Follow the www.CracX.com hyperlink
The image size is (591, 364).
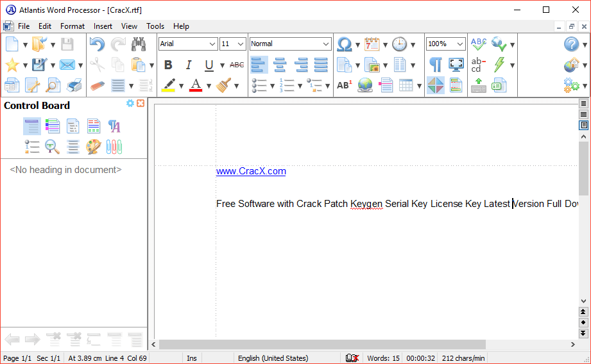click(x=251, y=171)
